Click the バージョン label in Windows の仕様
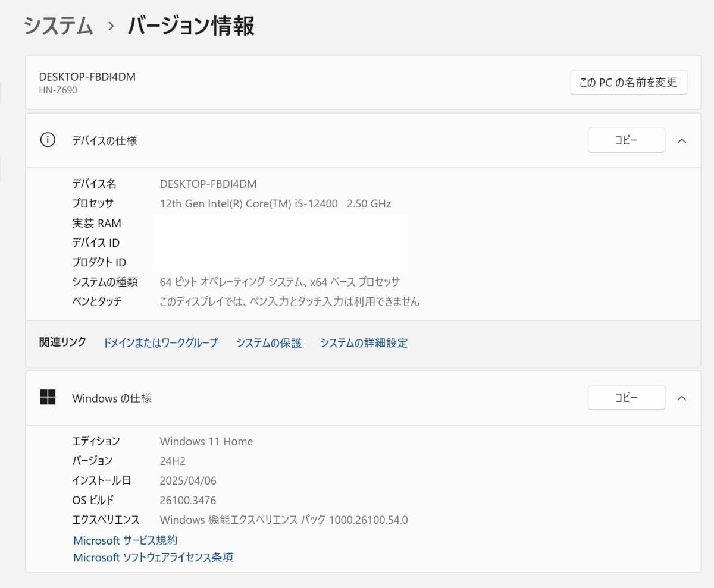Viewport: 714px width, 588px height. point(92,461)
